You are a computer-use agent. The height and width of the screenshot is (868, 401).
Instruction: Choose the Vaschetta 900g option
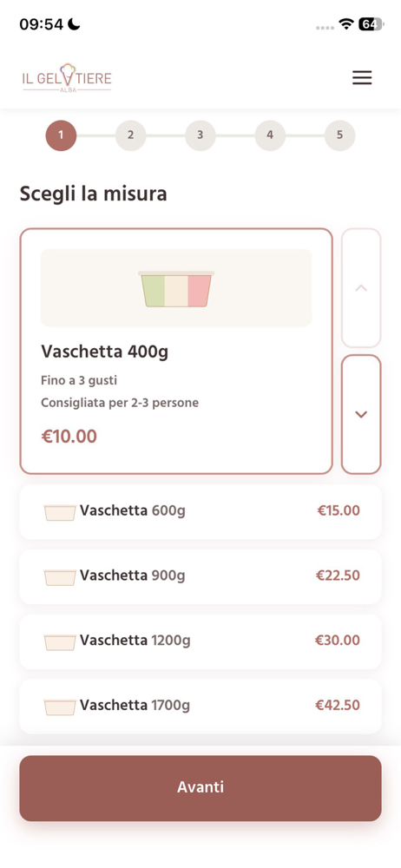click(x=200, y=576)
